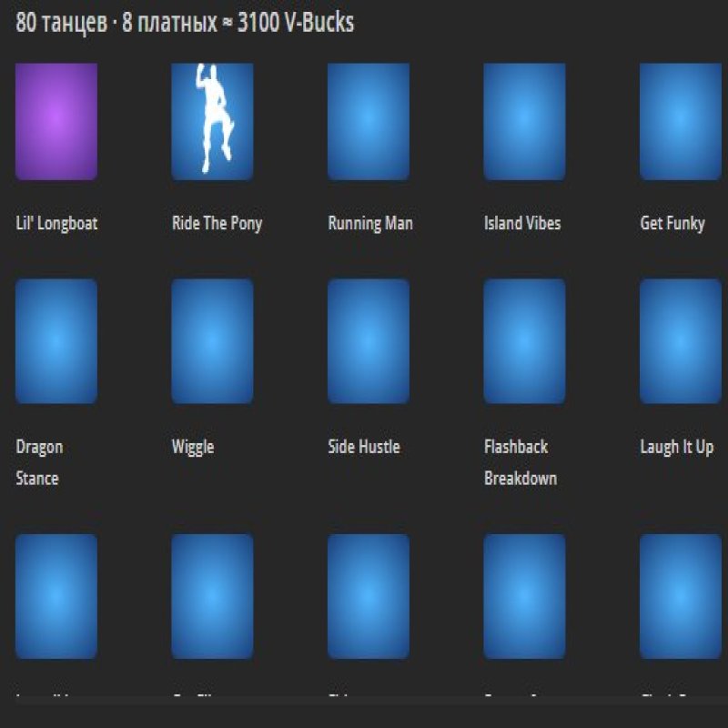Open the tile below Side Hustle

pyautogui.click(x=369, y=596)
